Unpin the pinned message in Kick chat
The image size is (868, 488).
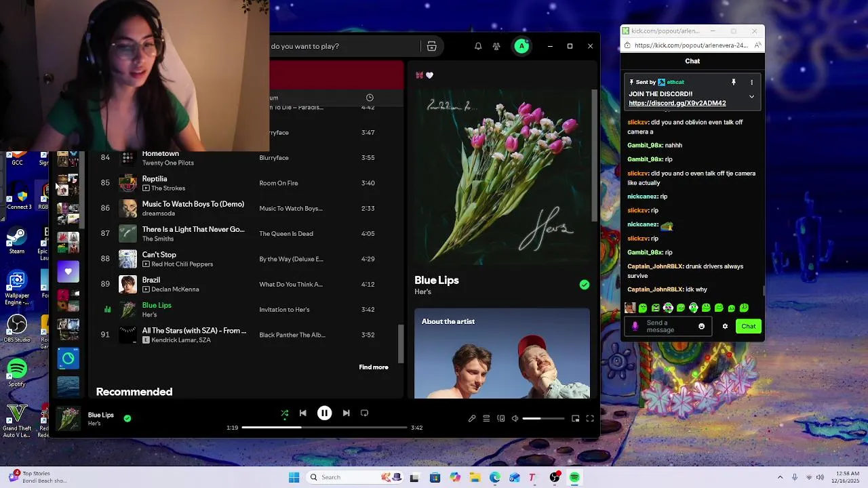[733, 82]
